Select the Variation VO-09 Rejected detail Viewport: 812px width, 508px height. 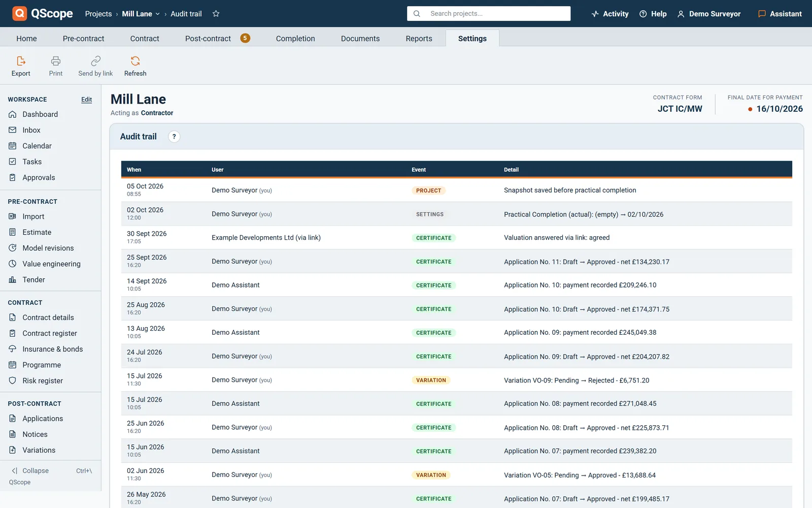577,380
